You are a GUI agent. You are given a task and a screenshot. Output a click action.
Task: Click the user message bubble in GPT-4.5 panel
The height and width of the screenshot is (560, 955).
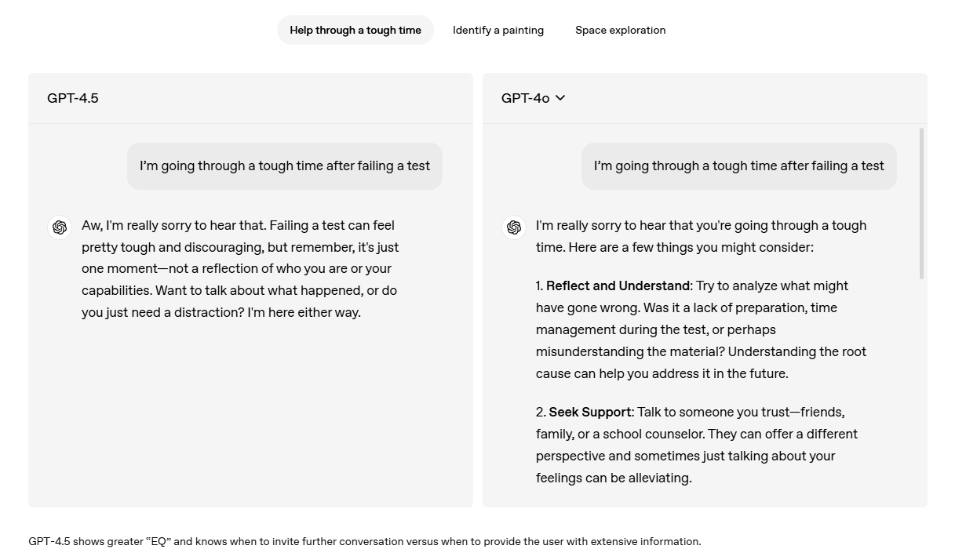click(x=285, y=166)
